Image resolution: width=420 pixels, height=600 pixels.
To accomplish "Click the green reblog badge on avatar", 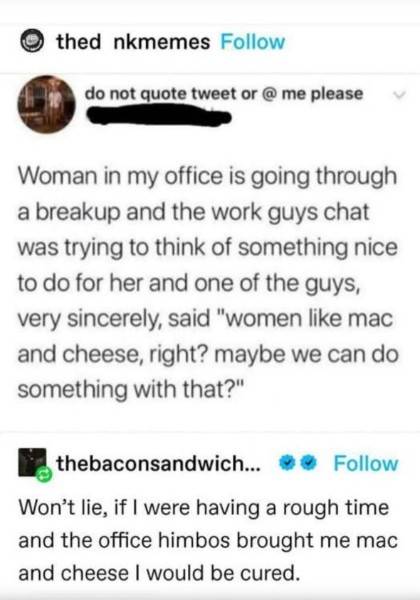I will coord(44,474).
